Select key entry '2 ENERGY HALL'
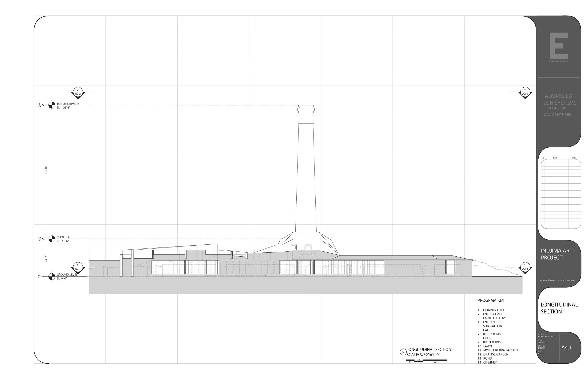 click(490, 314)
